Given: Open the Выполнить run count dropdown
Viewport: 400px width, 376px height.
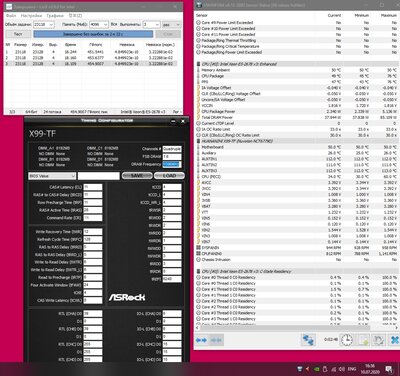Looking at the screenshot, I should [151, 25].
